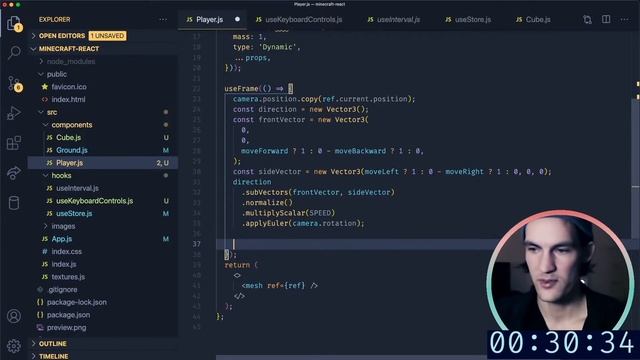Click the useFrame text in the editor
This screenshot has height=360, width=640.
pos(241,89)
